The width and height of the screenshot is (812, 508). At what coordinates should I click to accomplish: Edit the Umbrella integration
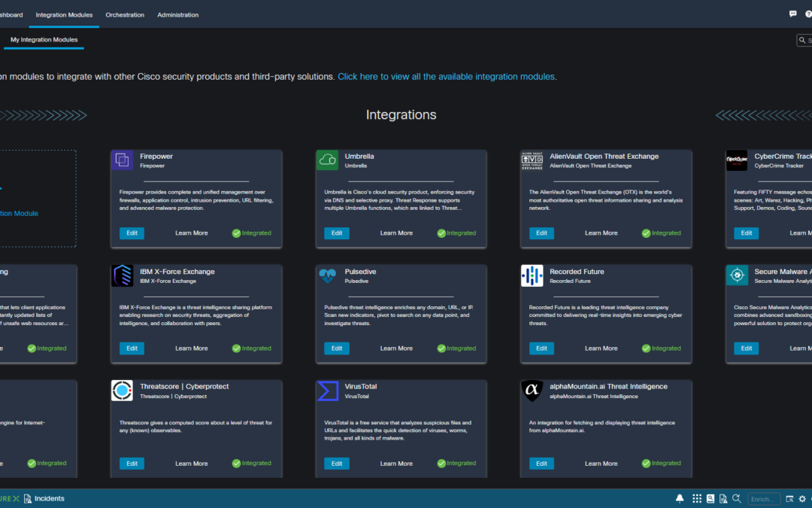(337, 233)
